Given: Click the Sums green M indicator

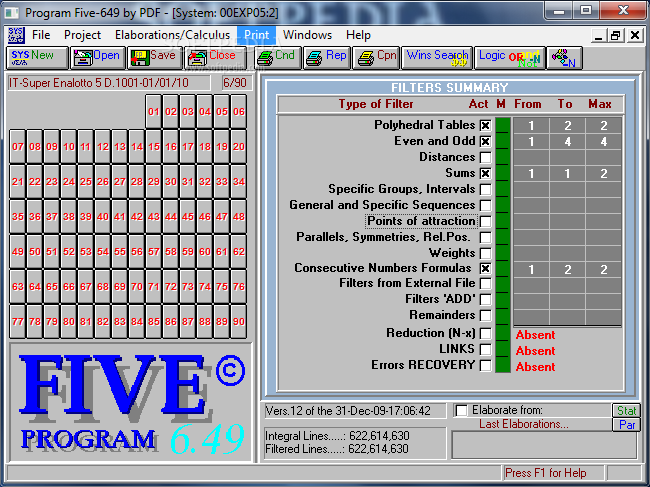Looking at the screenshot, I should (503, 173).
